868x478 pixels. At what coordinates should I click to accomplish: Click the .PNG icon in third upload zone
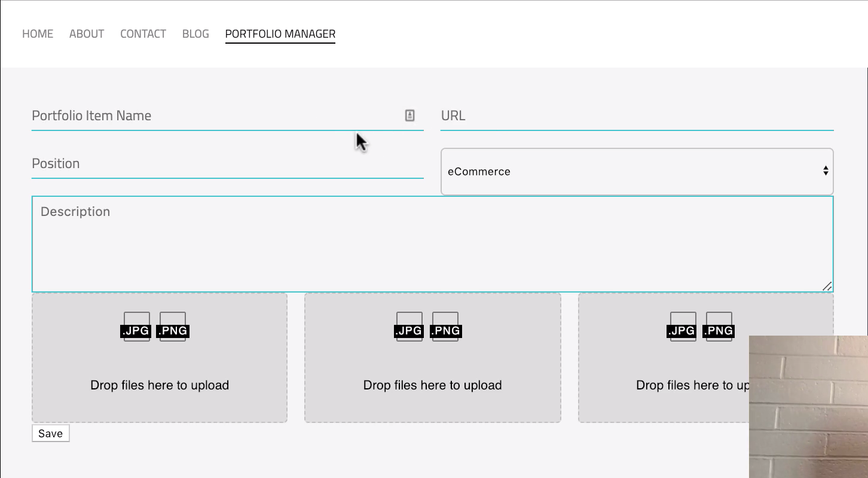719,327
